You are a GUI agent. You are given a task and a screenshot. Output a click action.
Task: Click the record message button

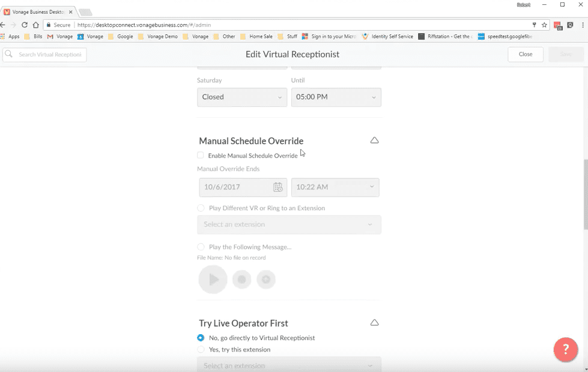tap(241, 279)
